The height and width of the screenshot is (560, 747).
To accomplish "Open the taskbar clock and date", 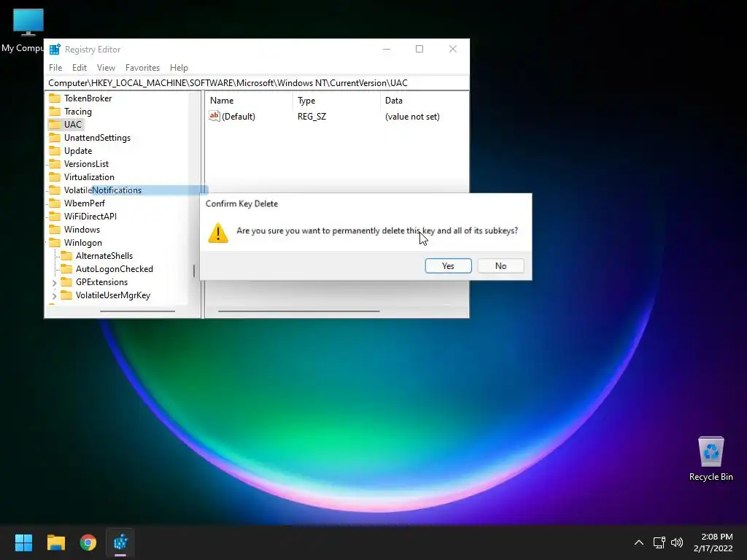I will (713, 542).
